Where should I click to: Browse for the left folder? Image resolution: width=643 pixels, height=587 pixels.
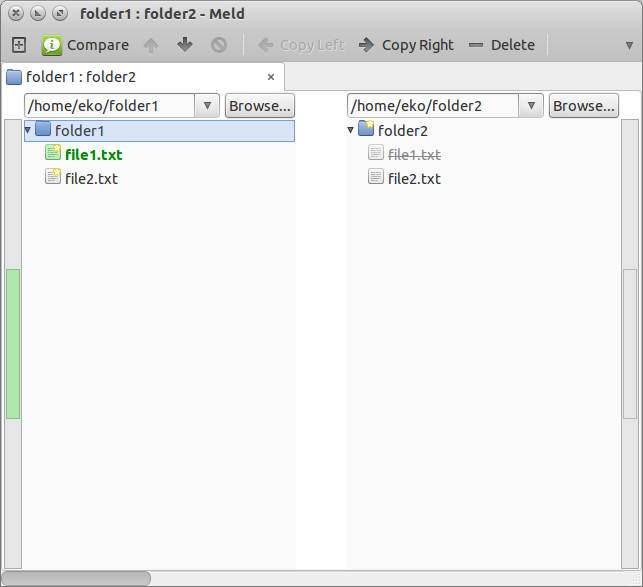click(260, 106)
